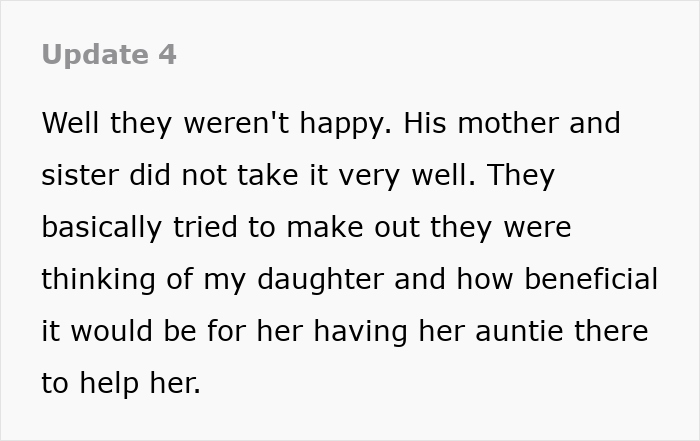This screenshot has height=441, width=700.
Task: Click the phrase "make out"
Action: 354,227
